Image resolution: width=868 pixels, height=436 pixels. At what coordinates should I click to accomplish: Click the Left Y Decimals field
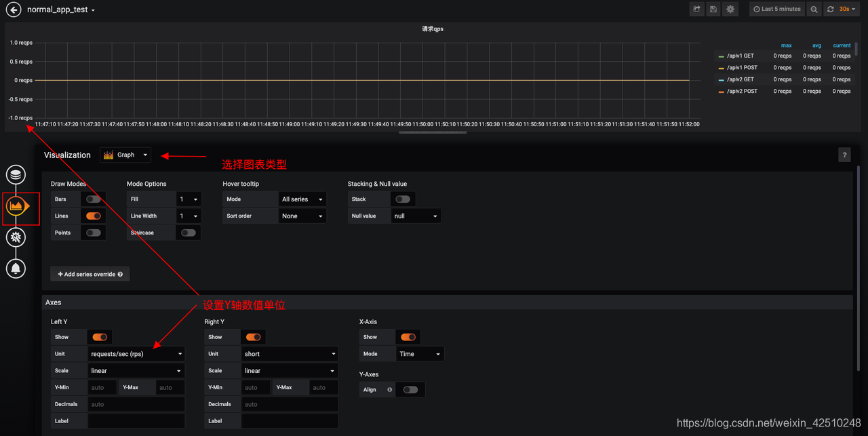point(136,404)
